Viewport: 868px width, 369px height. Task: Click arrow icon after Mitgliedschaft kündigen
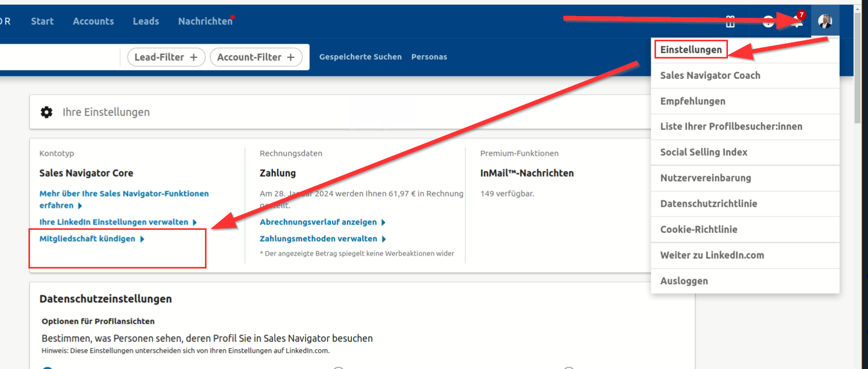point(142,239)
